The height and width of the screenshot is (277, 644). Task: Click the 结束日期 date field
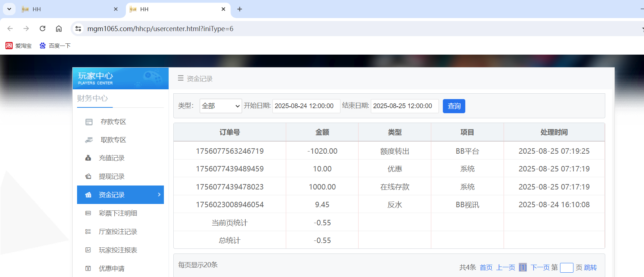coord(404,106)
